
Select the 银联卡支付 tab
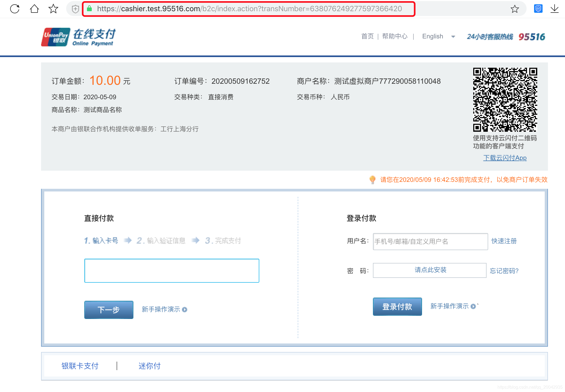pyautogui.click(x=80, y=366)
